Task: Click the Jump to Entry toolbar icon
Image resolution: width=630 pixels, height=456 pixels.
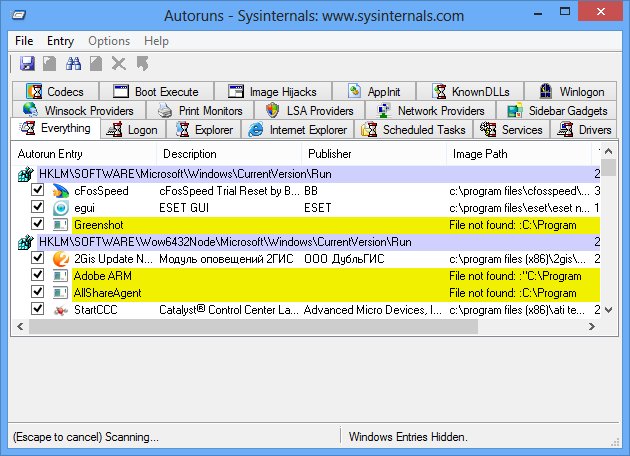Action: (x=143, y=63)
